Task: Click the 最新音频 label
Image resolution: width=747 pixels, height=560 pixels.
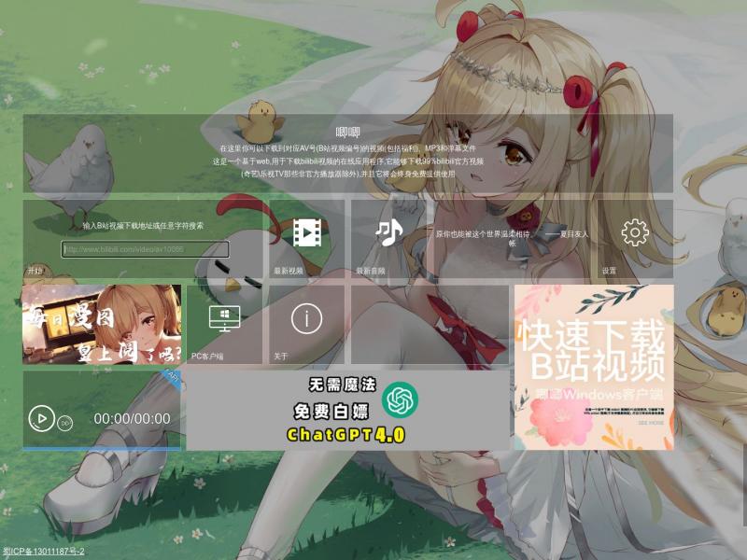Action: pyautogui.click(x=370, y=271)
